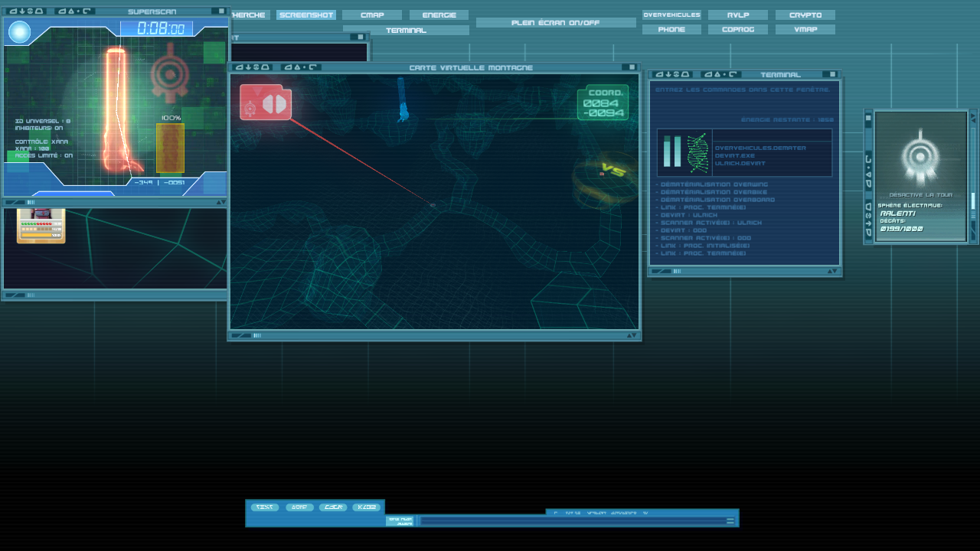Click the twin teal bar gauges in Terminal
This screenshot has width=980, height=551.
point(672,151)
